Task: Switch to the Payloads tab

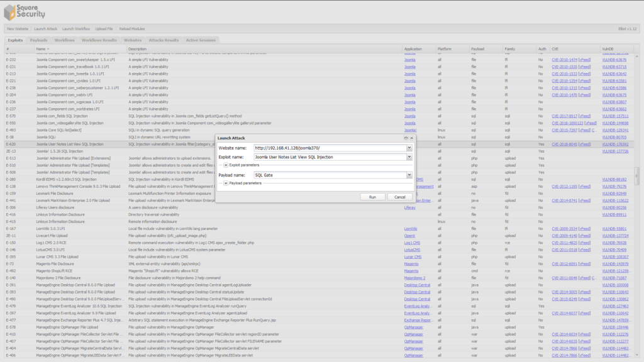Action: tap(38, 40)
